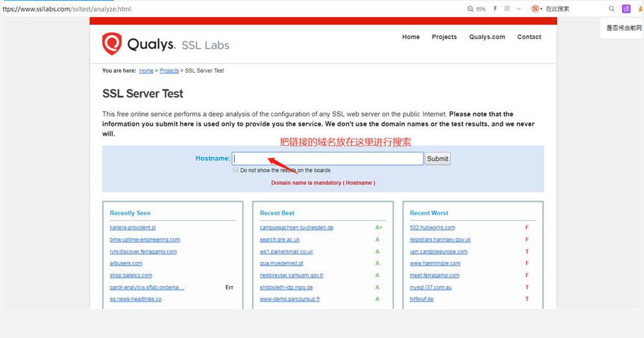Open kariera-provident.pl in Recently Seen
Viewport: 644px width, 338px height.
point(133,228)
